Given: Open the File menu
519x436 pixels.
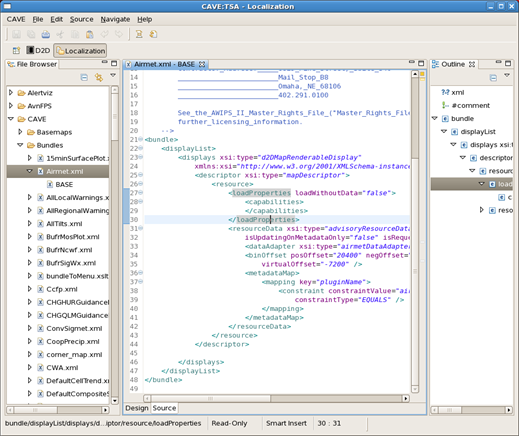Looking at the screenshot, I should (x=38, y=19).
